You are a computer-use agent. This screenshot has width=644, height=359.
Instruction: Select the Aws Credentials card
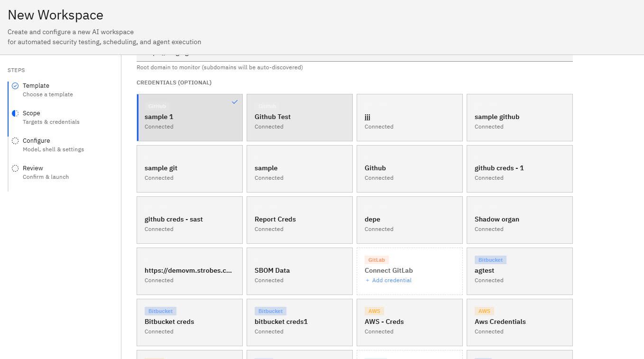pyautogui.click(x=520, y=322)
